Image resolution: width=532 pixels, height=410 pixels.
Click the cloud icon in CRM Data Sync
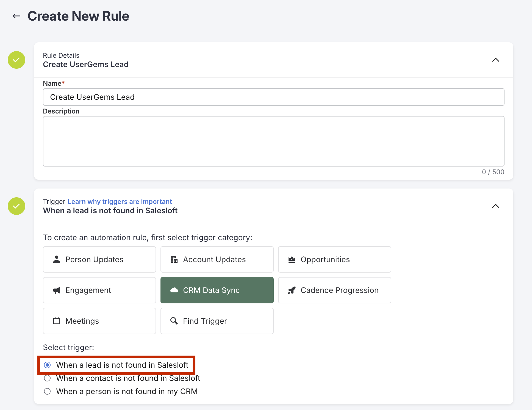click(x=174, y=290)
